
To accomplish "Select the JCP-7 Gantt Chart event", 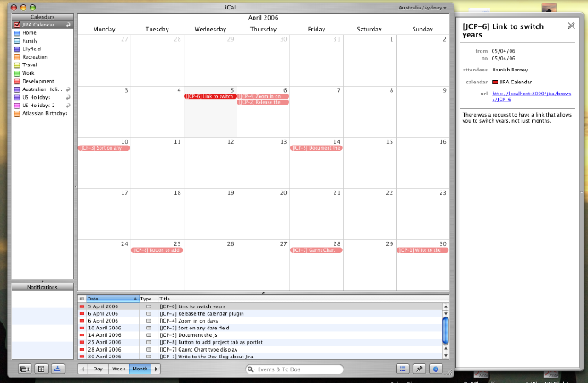I will 316,250.
